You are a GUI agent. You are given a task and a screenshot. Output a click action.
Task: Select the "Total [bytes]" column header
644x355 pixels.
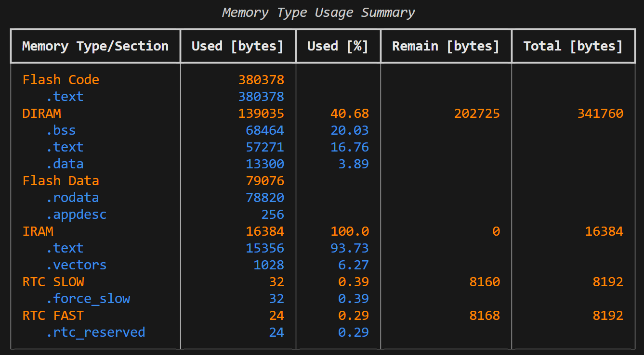[573, 46]
